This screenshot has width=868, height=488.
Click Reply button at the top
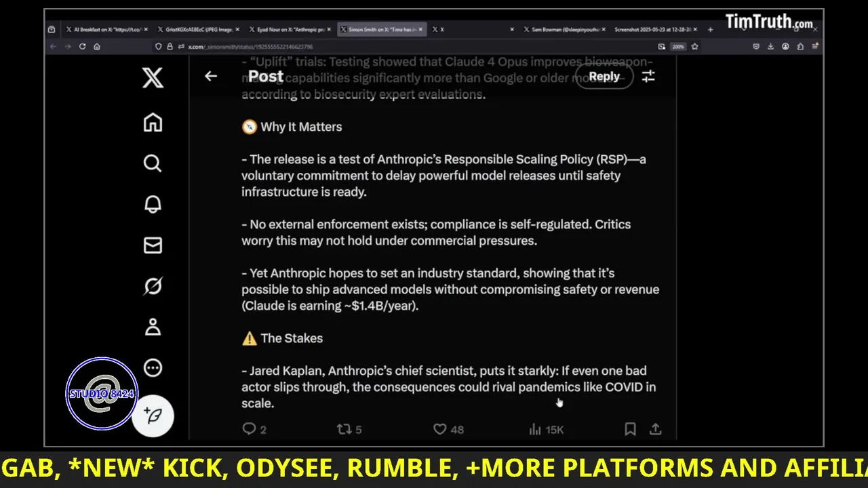(604, 77)
